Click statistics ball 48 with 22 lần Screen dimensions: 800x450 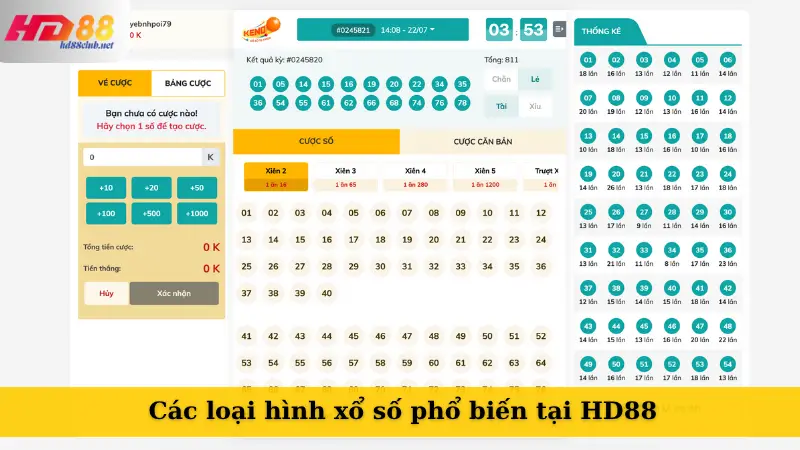point(728,326)
